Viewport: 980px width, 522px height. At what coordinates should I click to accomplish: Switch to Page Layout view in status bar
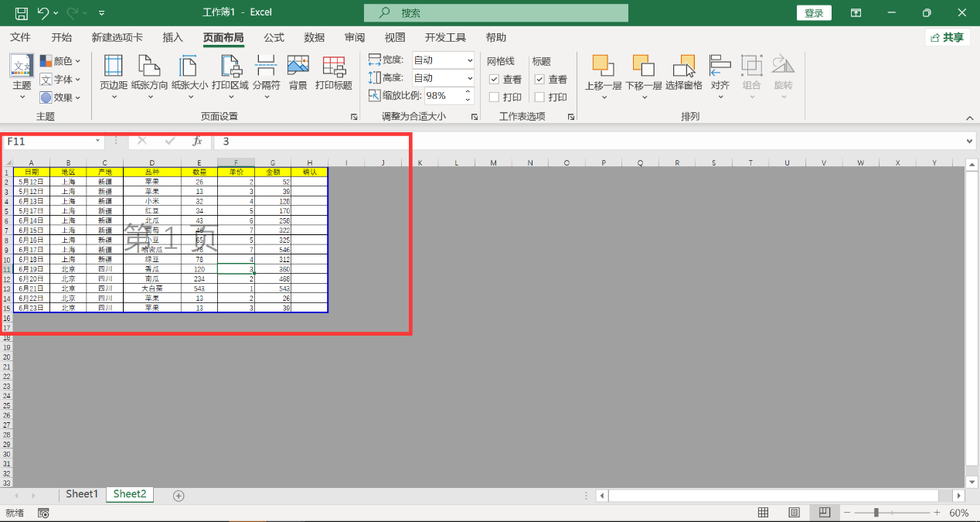(794, 513)
